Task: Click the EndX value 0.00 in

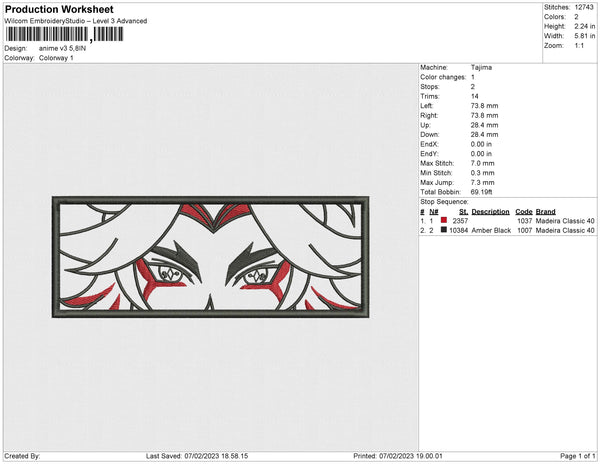Action: pos(481,144)
